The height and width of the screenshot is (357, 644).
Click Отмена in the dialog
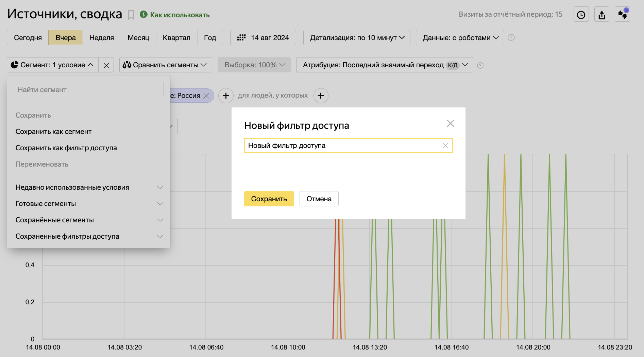[319, 199]
